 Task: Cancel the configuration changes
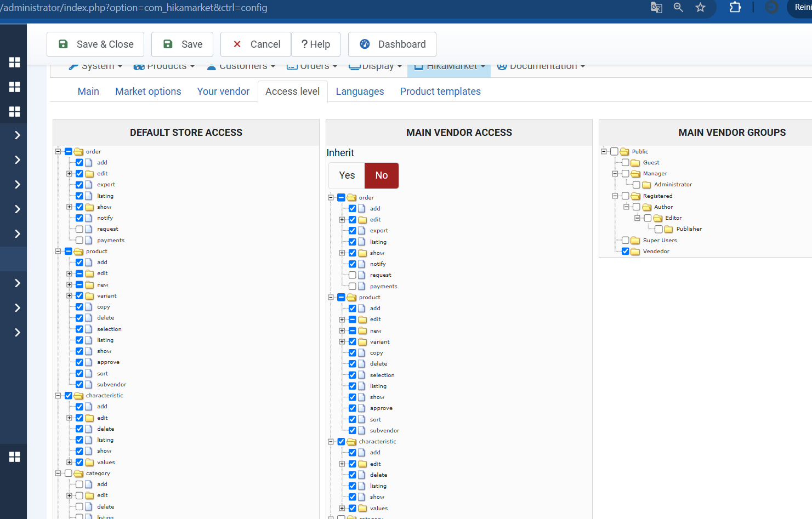[255, 44]
